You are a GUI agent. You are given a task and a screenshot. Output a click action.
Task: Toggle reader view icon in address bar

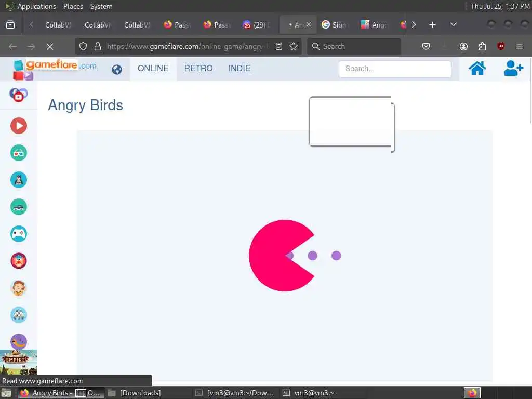(x=279, y=46)
